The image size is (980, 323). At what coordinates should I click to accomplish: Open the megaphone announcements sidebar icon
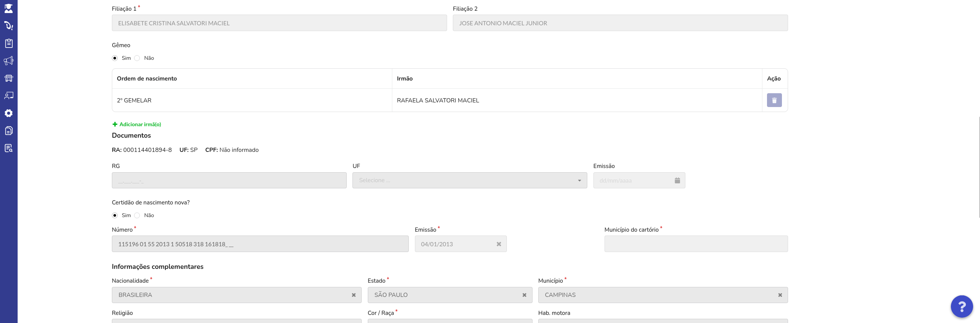click(8, 61)
